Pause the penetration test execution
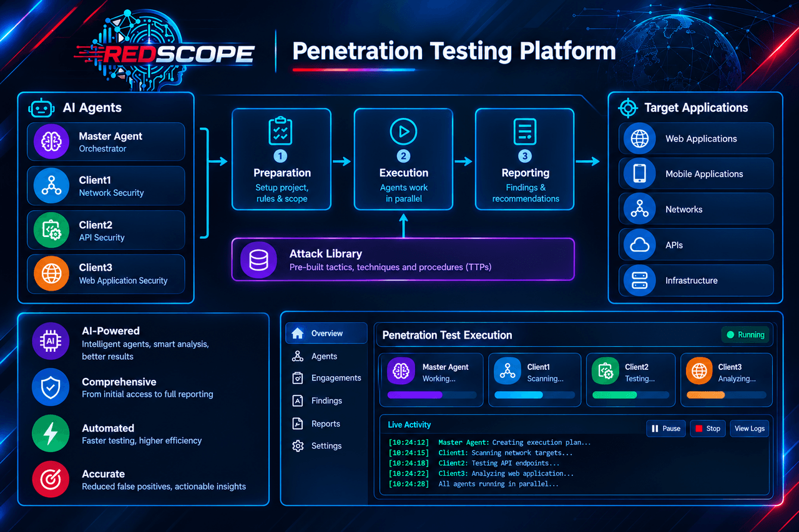The width and height of the screenshot is (799, 532). (x=665, y=428)
